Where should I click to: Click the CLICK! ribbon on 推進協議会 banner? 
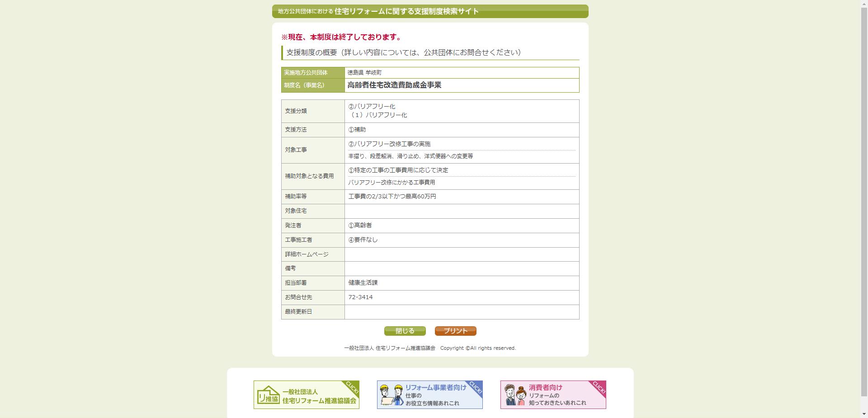point(352,387)
